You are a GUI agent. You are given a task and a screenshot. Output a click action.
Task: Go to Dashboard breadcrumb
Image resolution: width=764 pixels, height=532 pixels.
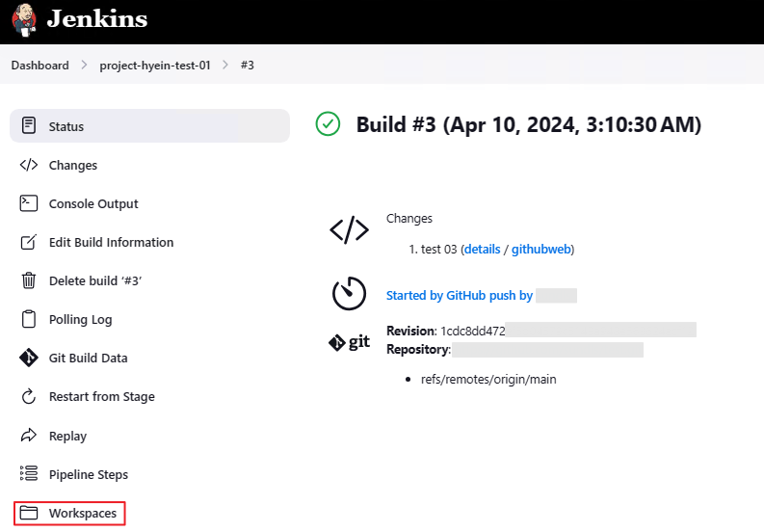click(40, 66)
